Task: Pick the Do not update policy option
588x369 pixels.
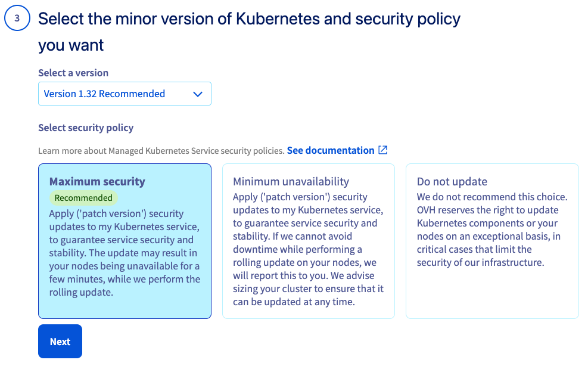Action: pos(492,241)
